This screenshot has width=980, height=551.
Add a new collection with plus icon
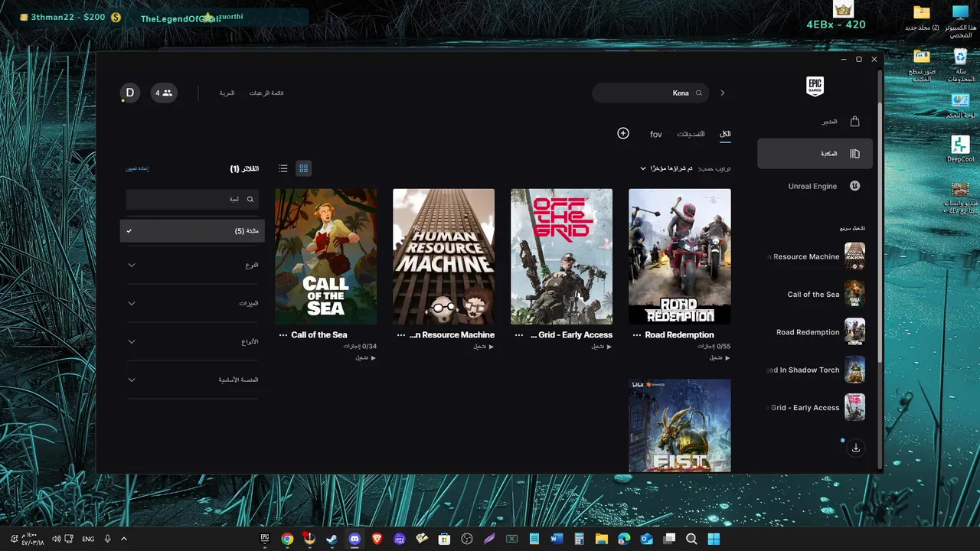coord(623,133)
